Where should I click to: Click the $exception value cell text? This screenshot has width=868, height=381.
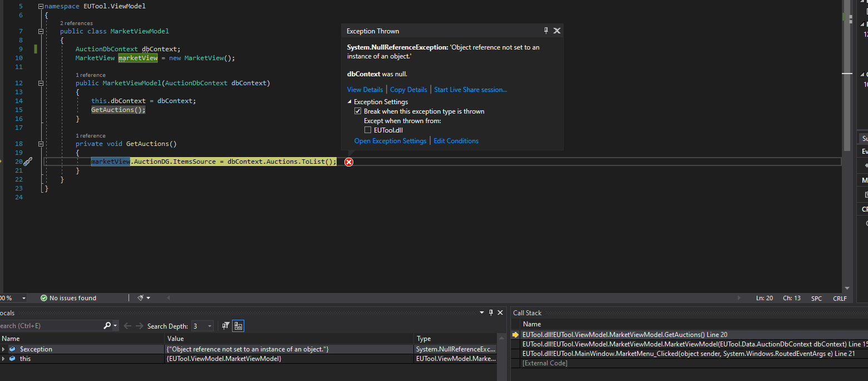(x=248, y=349)
